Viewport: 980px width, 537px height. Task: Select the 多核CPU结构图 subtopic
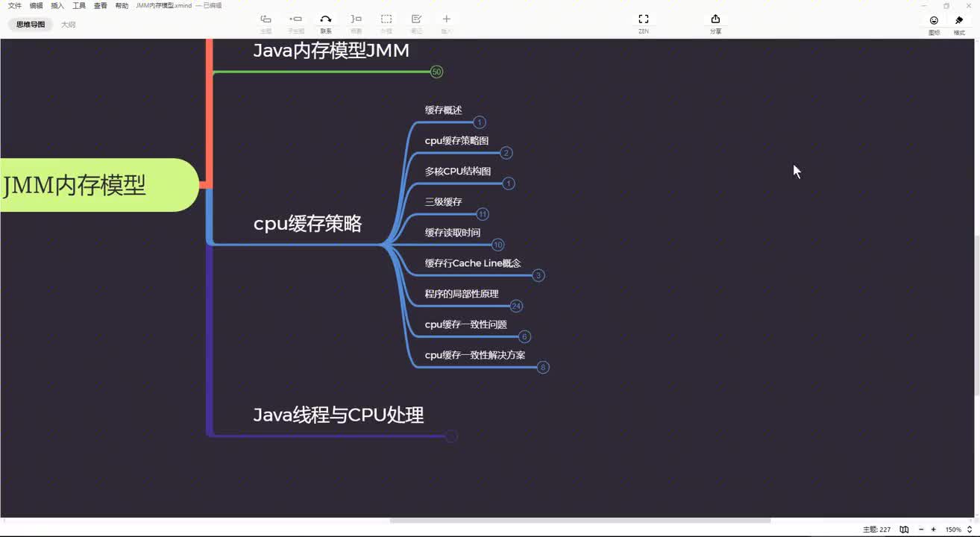(458, 172)
